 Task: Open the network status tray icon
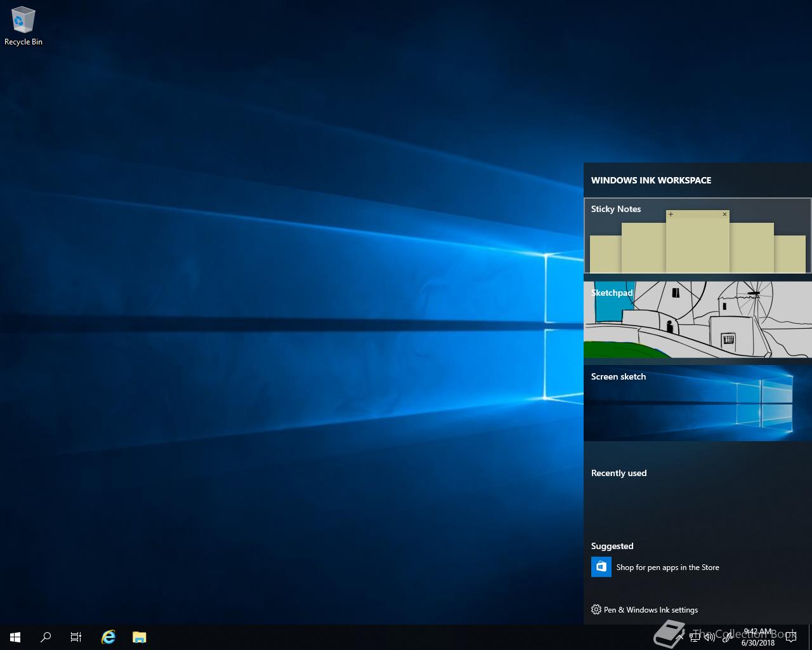tap(695, 637)
